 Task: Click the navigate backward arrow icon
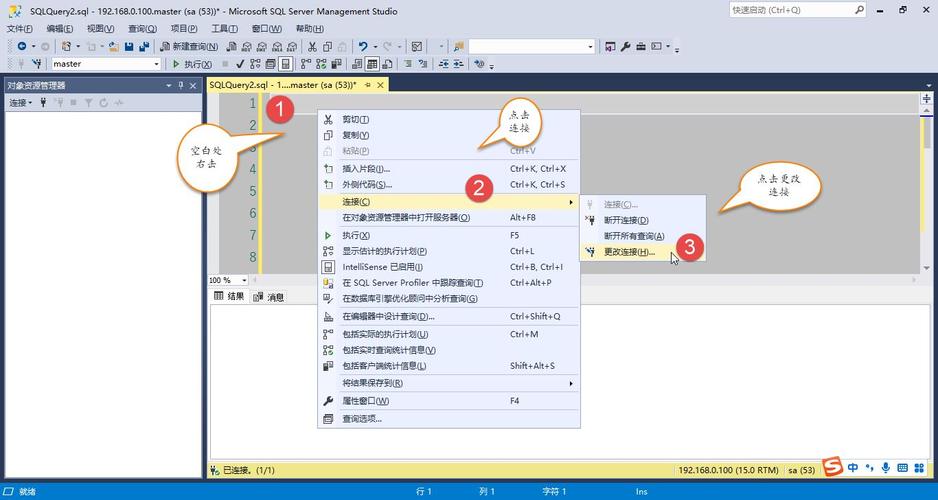[22, 47]
